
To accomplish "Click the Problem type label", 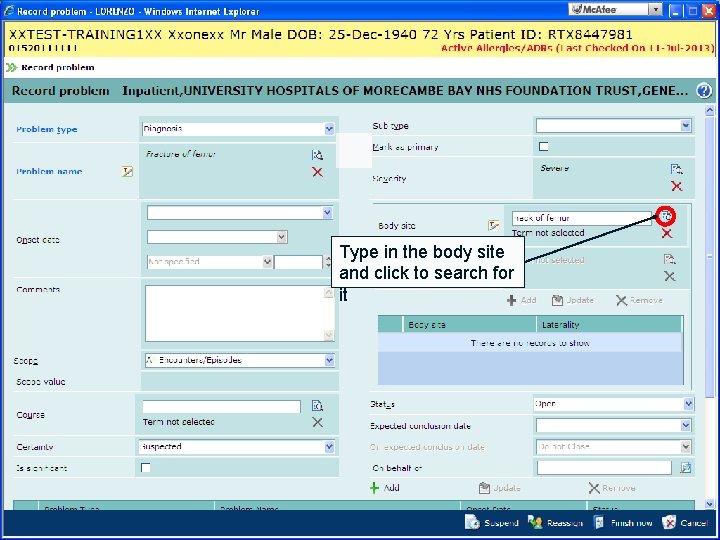I will 47,129.
